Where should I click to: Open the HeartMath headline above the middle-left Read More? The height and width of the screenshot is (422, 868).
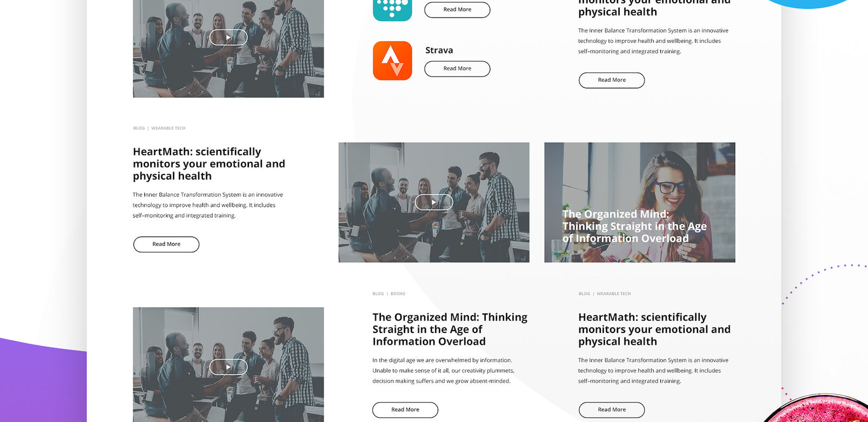click(x=209, y=164)
